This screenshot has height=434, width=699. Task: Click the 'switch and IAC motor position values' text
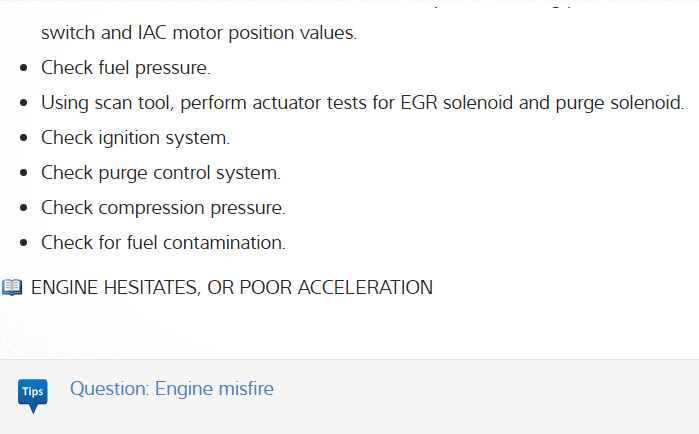(x=198, y=33)
